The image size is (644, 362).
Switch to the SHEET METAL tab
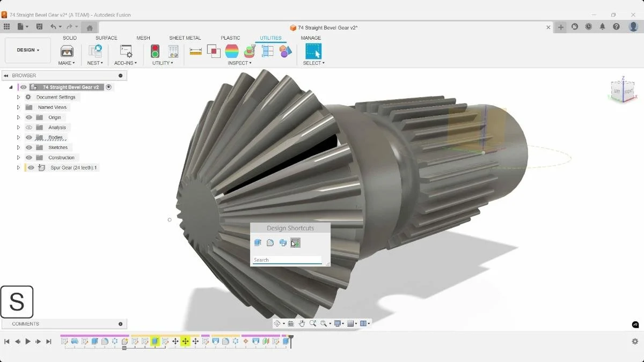pyautogui.click(x=185, y=38)
